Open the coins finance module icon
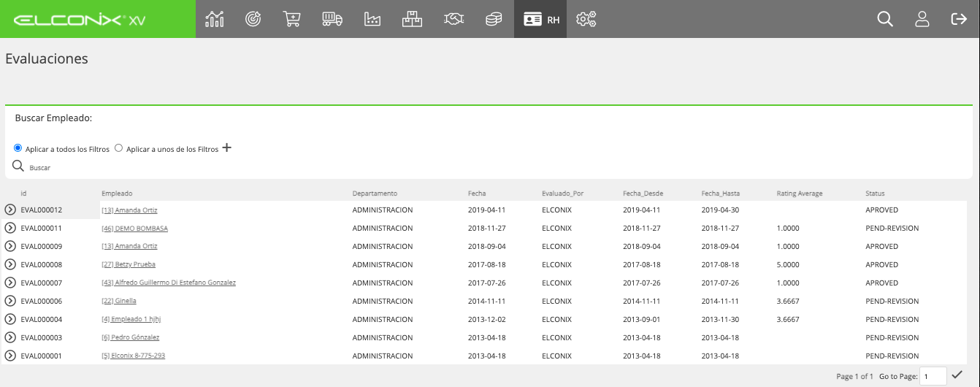Screen dimensions: 980x387 (494, 19)
